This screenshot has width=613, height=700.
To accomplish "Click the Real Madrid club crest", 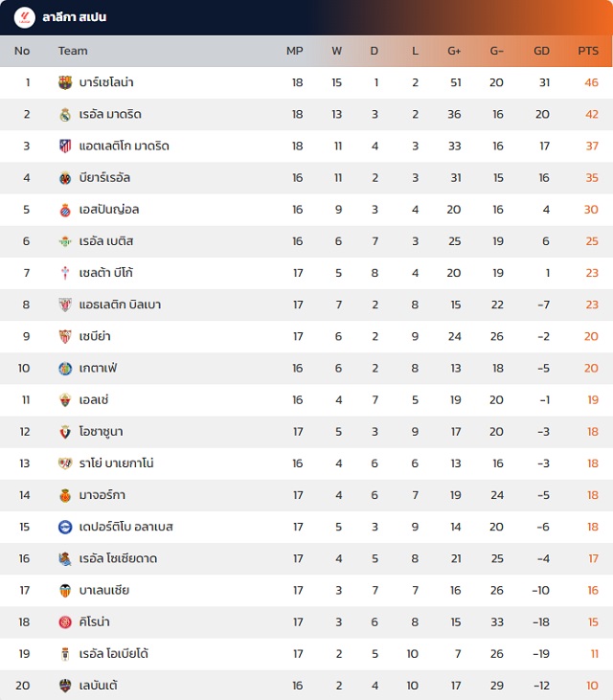I will pyautogui.click(x=65, y=115).
